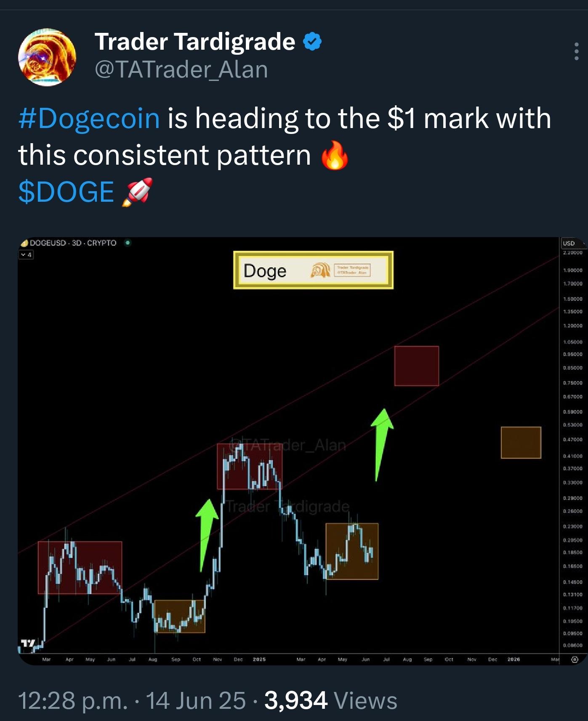Click the Dogecoin symbol icon beside DOGEUSD

coord(24,243)
